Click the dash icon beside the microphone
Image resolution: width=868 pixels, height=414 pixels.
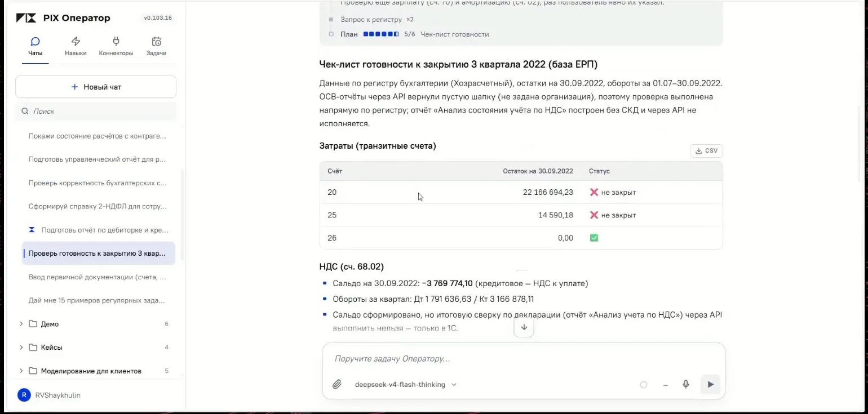pos(666,385)
